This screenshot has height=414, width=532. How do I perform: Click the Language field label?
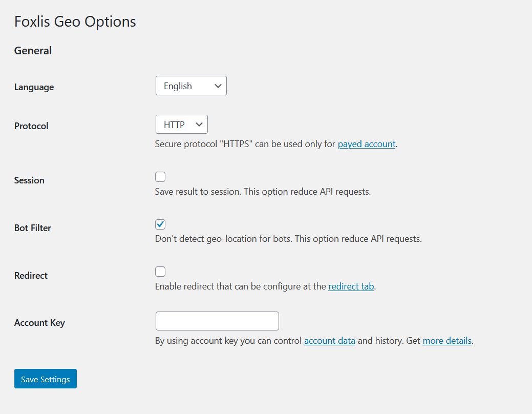point(34,87)
